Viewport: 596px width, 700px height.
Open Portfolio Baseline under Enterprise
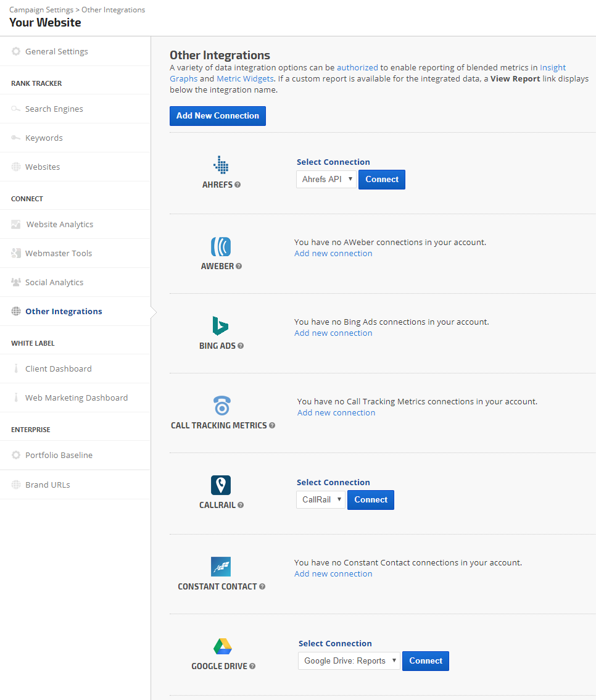tap(59, 456)
